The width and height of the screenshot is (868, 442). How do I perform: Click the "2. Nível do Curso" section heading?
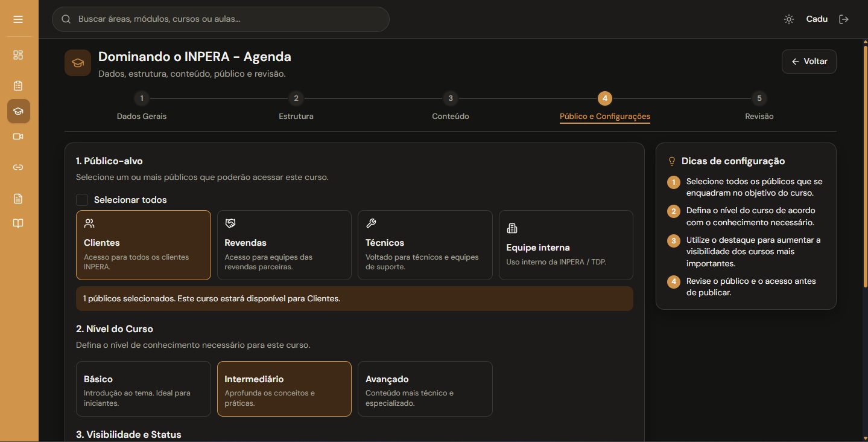[115, 329]
